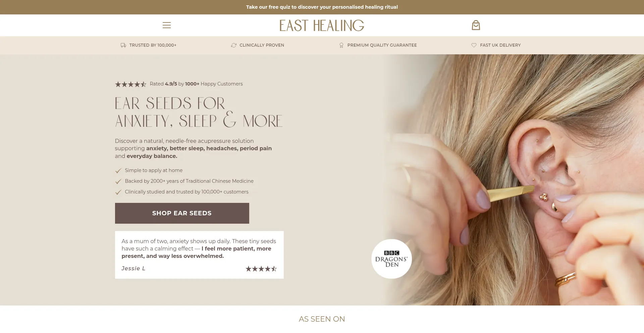
Task: Click the Shop Ear Seeds button
Action: click(x=182, y=213)
